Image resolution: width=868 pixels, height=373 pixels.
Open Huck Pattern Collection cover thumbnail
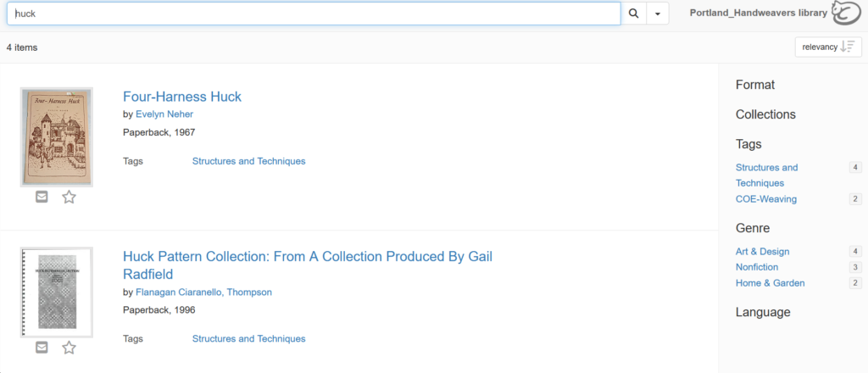[57, 292]
